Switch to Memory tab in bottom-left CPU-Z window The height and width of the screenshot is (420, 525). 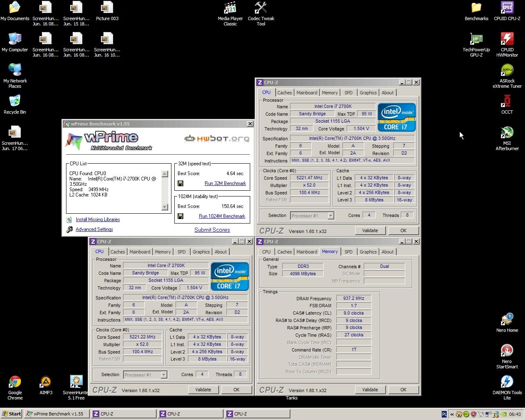coord(163,252)
